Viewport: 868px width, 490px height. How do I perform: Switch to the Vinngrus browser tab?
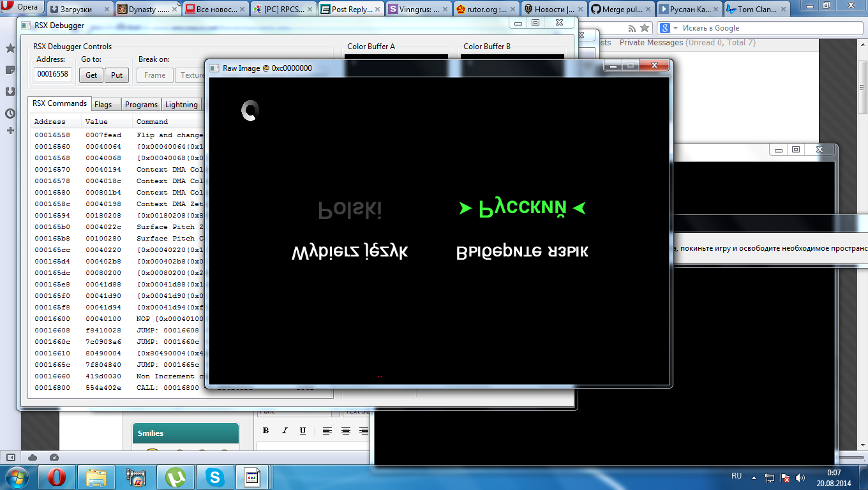pos(419,10)
